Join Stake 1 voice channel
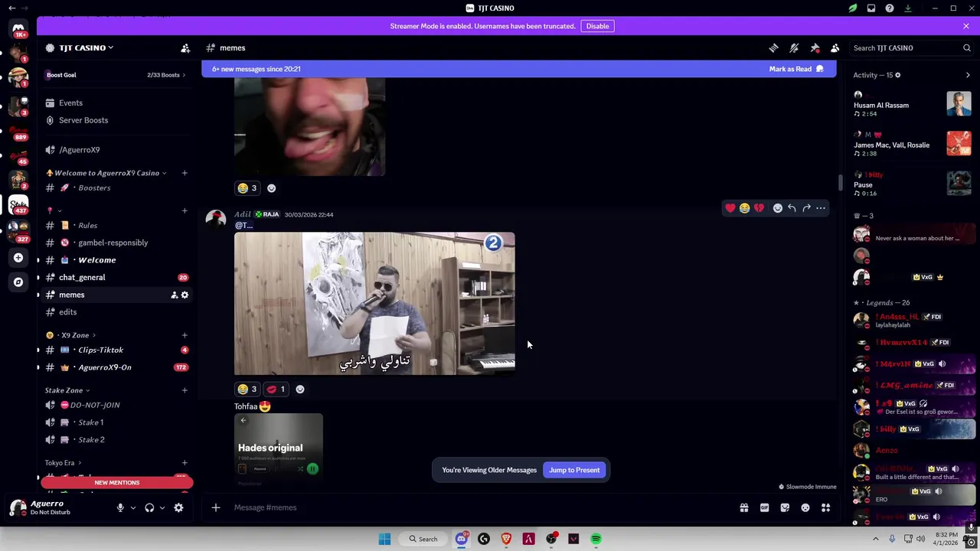Image resolution: width=980 pixels, height=551 pixels. pyautogui.click(x=115, y=422)
